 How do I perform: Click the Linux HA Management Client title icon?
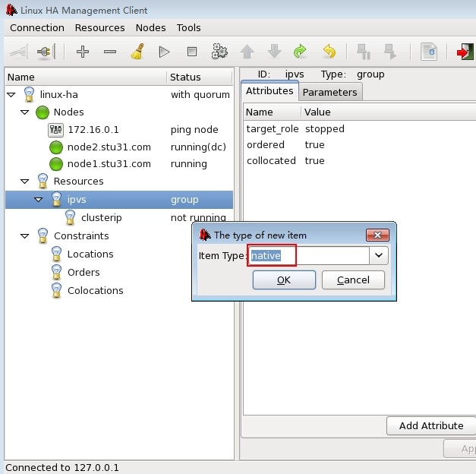(11, 10)
